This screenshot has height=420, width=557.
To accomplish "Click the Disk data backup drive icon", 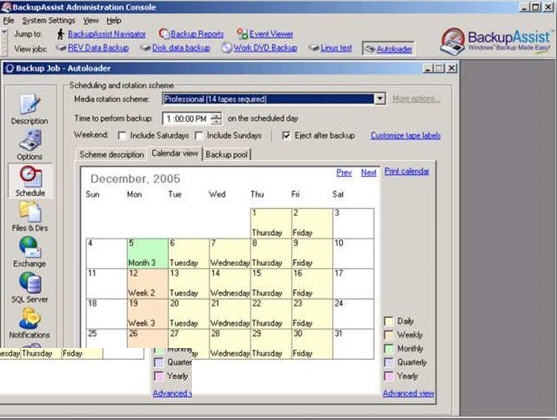I will [x=145, y=48].
